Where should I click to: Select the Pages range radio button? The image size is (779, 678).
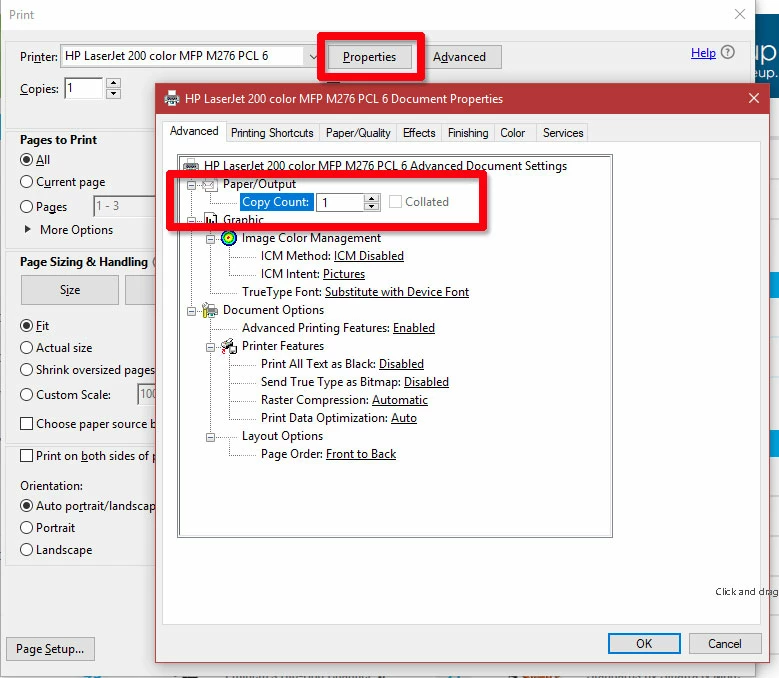tap(26, 207)
